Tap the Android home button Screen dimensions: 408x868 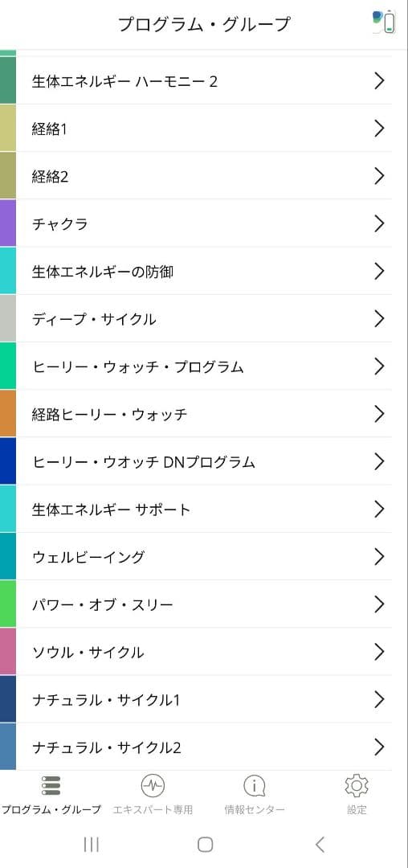tap(205, 844)
